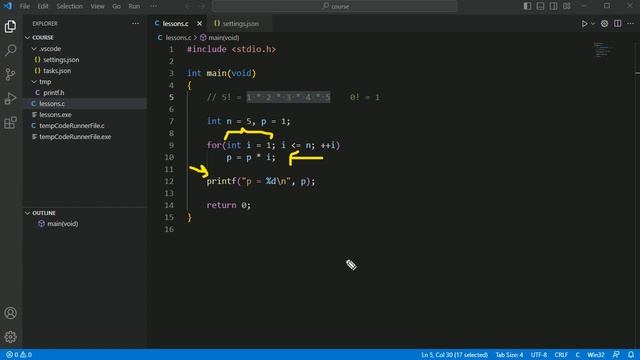This screenshot has height=360, width=640.
Task: Click the notifications bell icon
Action: (631, 355)
